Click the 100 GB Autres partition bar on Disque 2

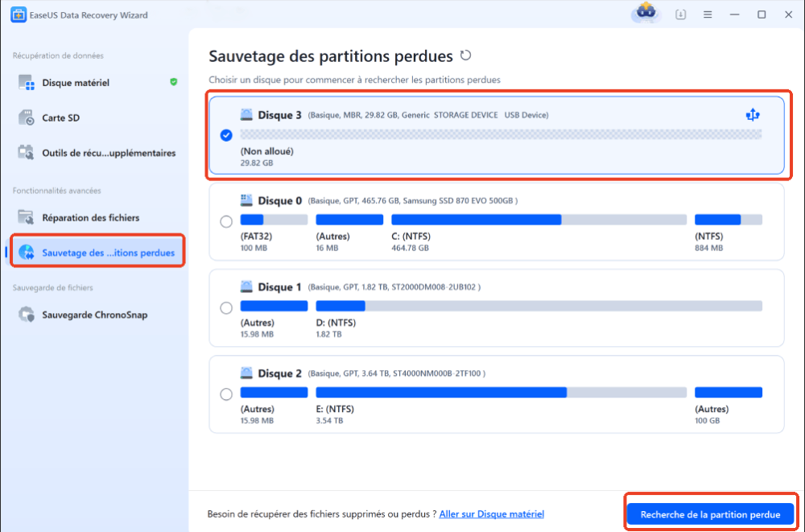(729, 392)
